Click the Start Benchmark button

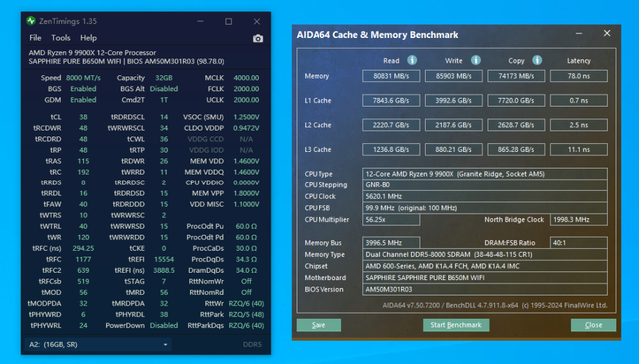click(x=456, y=325)
